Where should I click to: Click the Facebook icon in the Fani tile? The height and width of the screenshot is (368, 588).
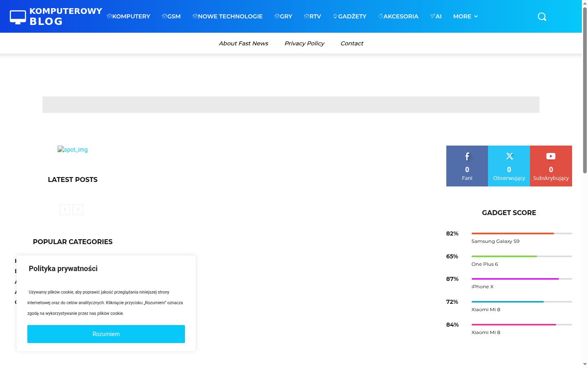click(x=467, y=156)
